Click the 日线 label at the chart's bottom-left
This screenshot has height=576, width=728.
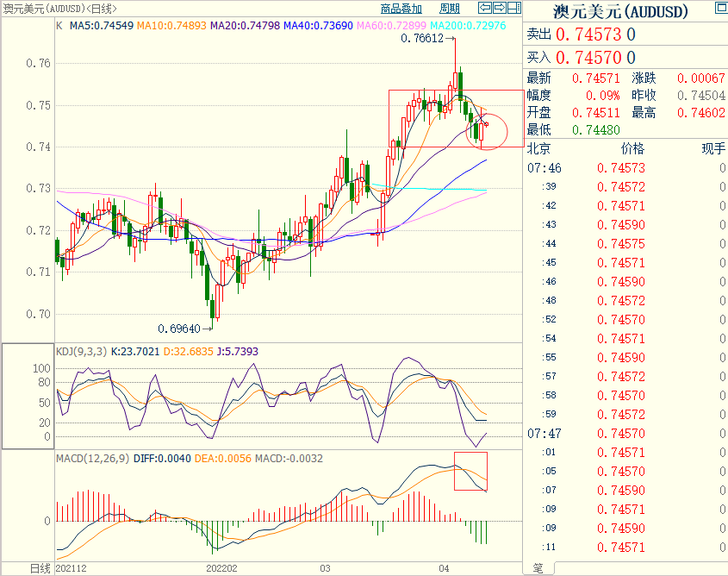click(x=40, y=568)
